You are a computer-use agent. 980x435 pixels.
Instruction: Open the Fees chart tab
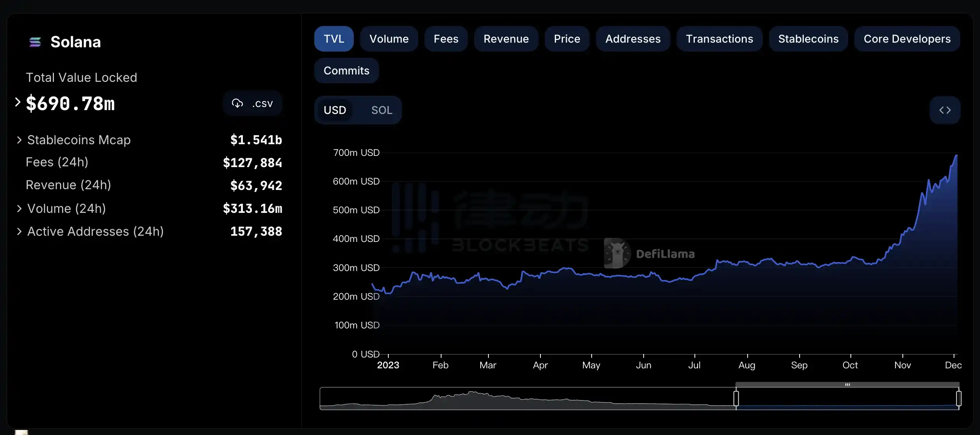tap(446, 39)
